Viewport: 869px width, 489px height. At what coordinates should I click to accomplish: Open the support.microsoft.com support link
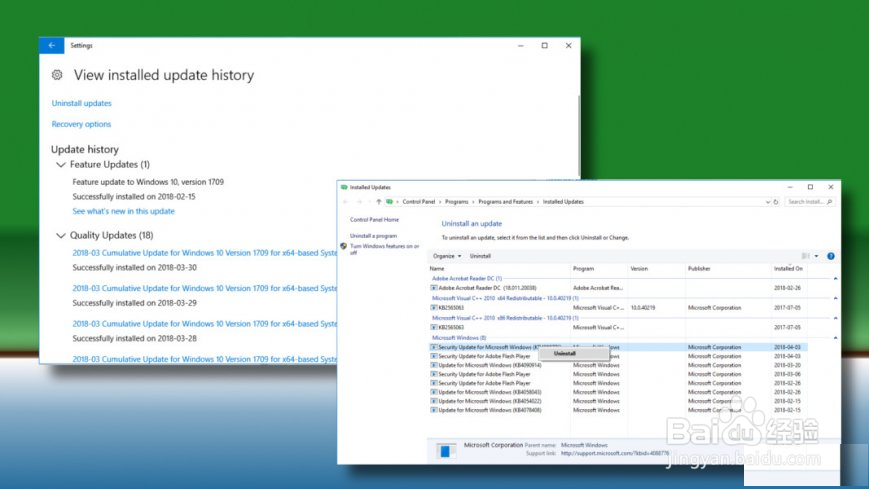pyautogui.click(x=615, y=453)
